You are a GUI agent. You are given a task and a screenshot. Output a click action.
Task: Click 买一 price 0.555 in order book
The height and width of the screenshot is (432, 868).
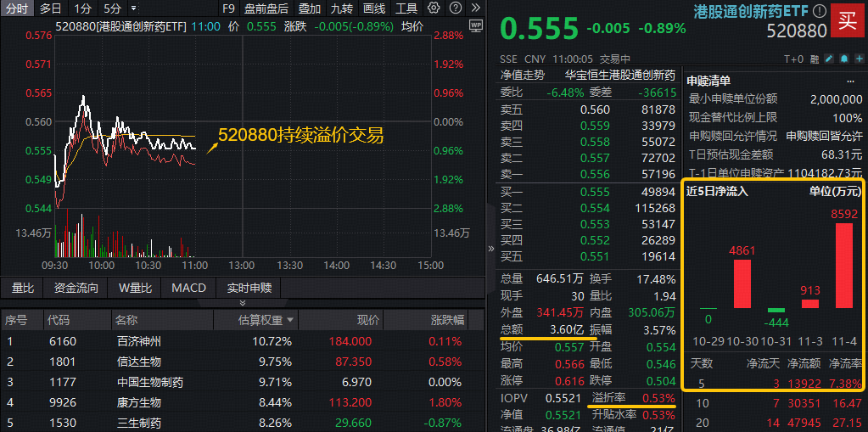595,192
